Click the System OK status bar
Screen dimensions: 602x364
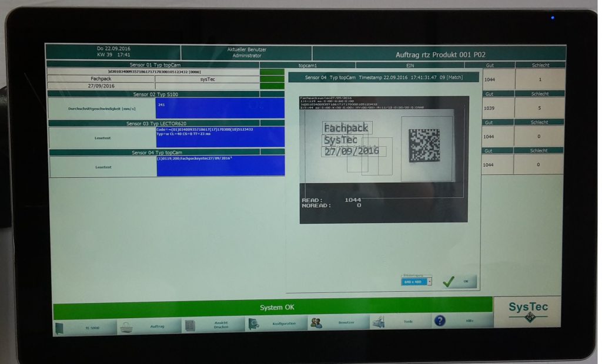coord(273,308)
